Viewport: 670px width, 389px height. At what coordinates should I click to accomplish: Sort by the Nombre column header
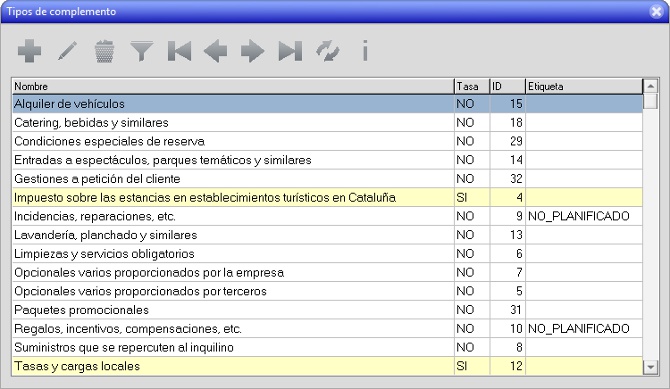[x=233, y=86]
